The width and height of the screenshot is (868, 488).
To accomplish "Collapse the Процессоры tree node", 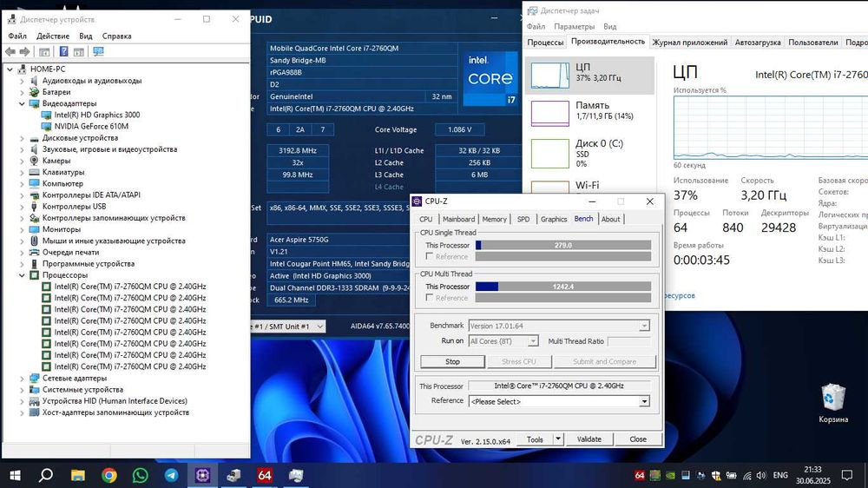I will 23,275.
